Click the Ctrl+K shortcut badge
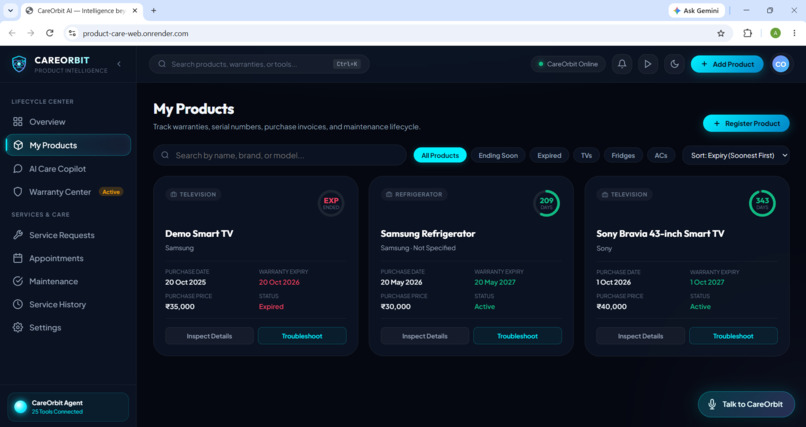 [x=347, y=64]
